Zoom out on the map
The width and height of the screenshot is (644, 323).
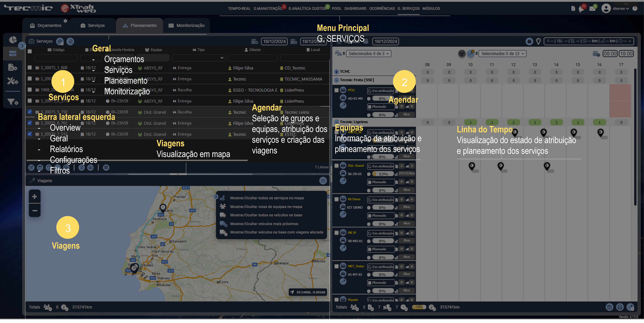(x=35, y=211)
